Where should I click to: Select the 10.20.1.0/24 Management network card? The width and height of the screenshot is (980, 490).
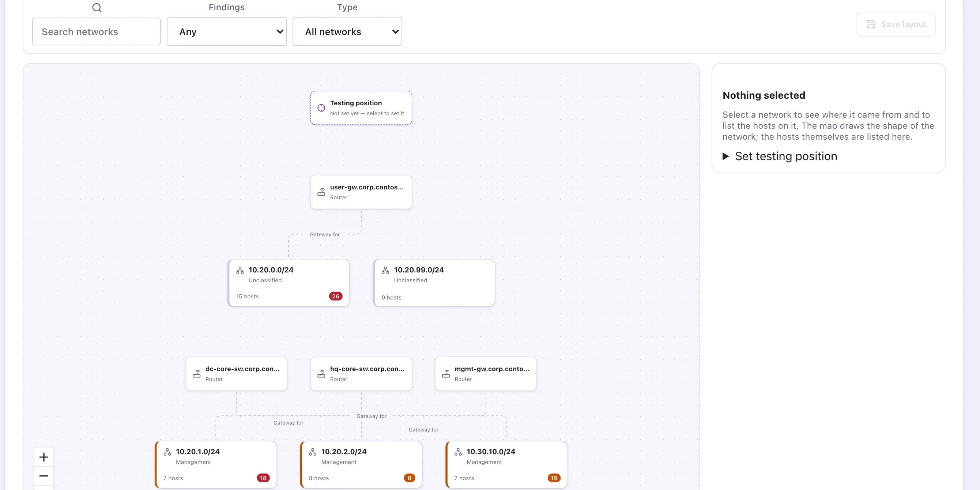[216, 464]
